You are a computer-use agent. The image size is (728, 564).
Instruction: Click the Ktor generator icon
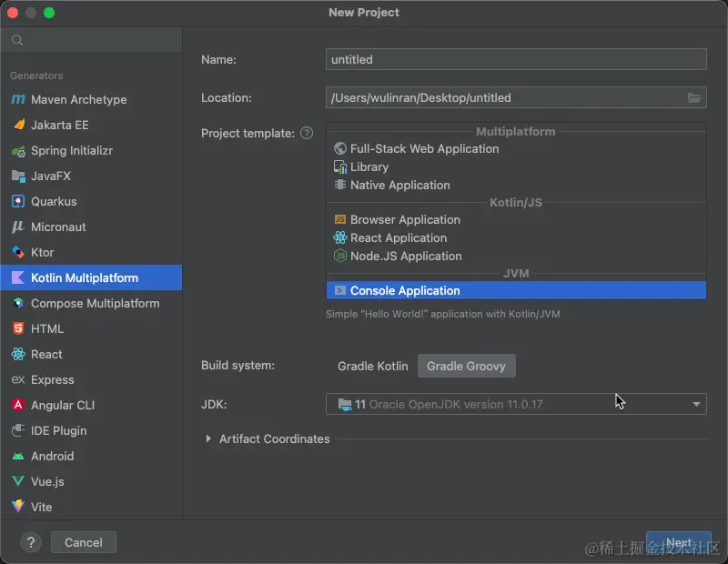tap(17, 252)
